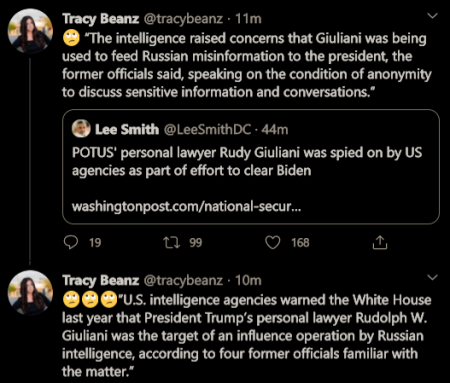
Task: Expand the first tweet's chevron options menu
Action: (x=432, y=16)
